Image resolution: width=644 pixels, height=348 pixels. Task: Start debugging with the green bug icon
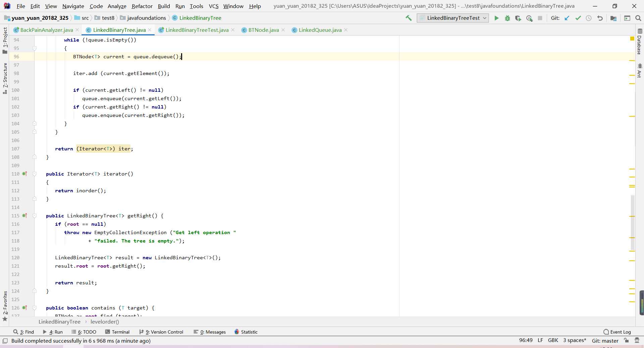coord(507,18)
